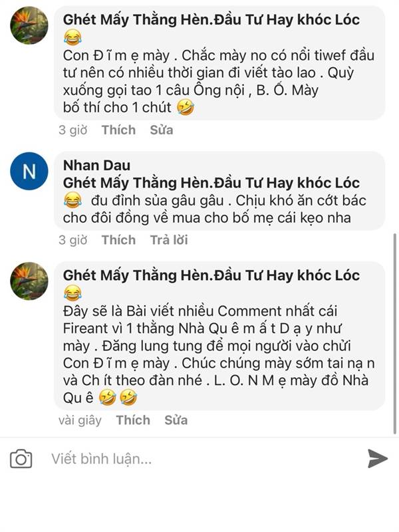
Task: Tap the tagged name in Nhan Dau's reply
Action: pos(211,183)
